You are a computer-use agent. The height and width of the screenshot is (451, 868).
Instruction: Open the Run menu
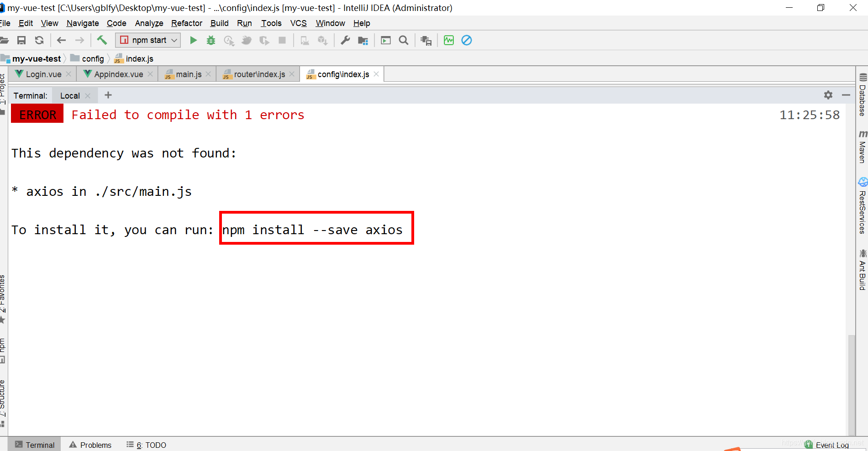click(x=244, y=23)
